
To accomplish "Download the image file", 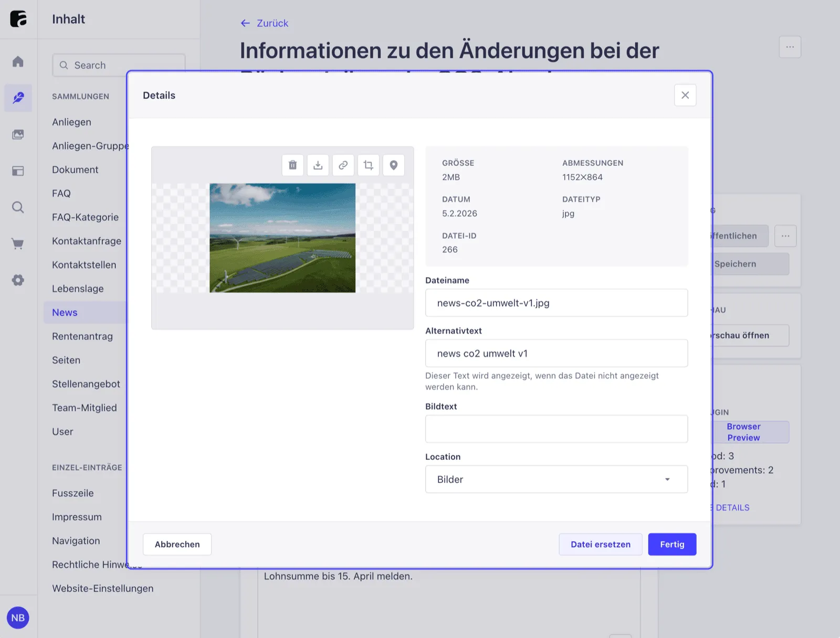I will [318, 165].
